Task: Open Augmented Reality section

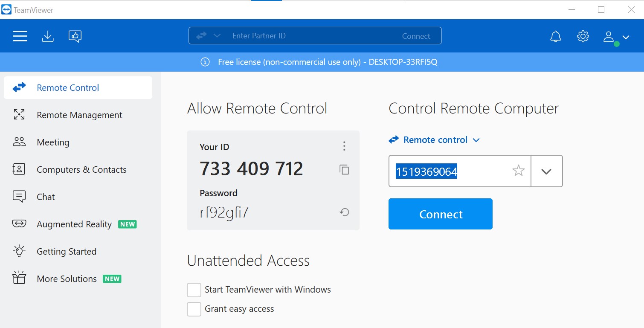Action: click(x=78, y=224)
